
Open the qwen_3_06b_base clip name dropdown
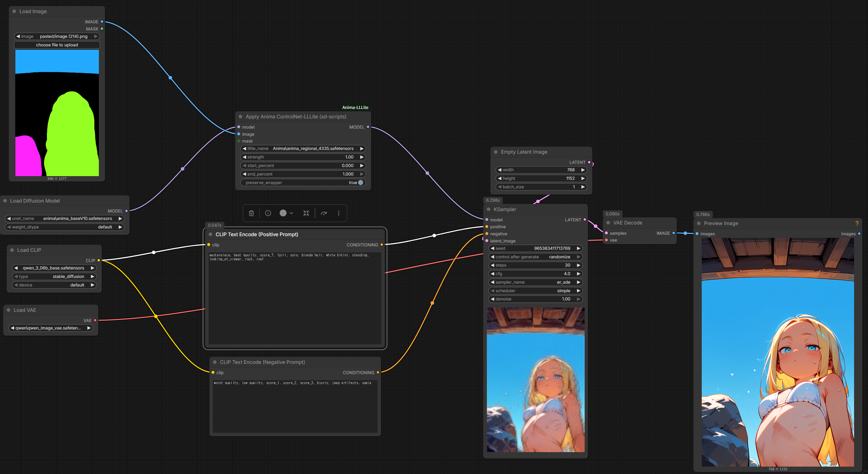pos(54,268)
